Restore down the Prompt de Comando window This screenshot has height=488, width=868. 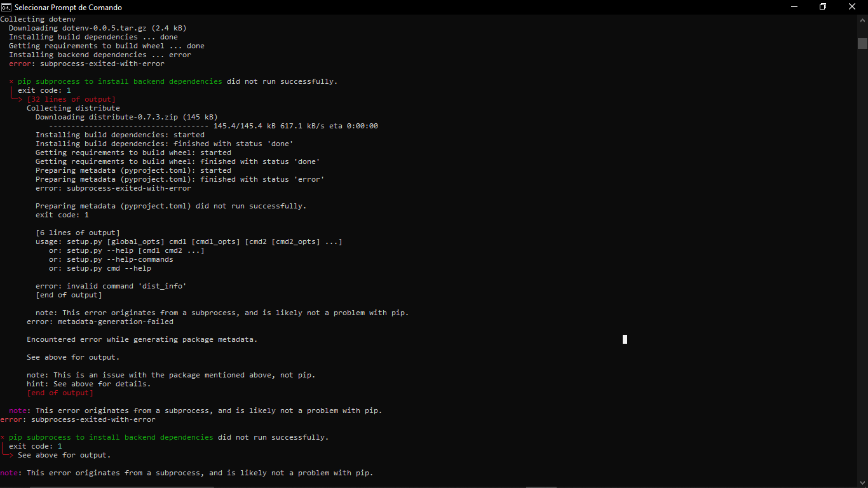tap(823, 7)
